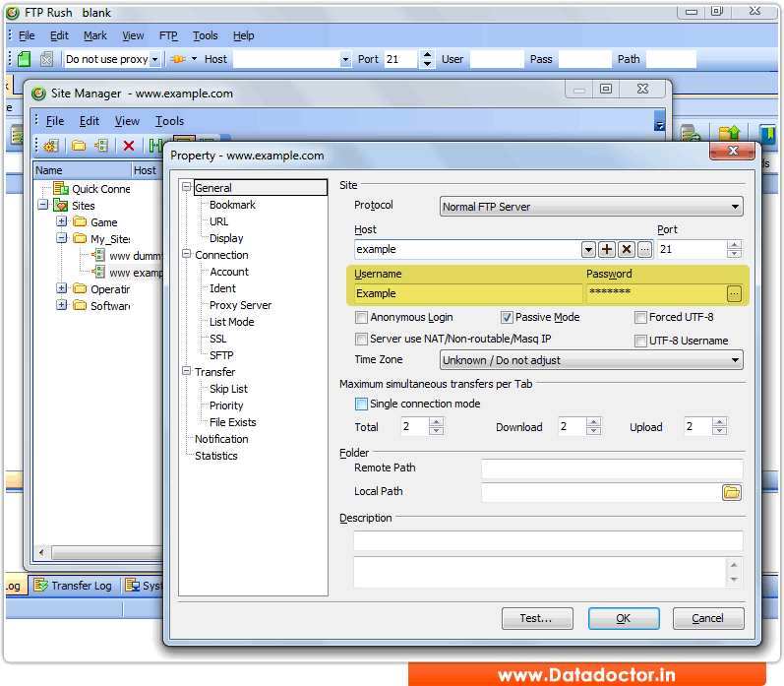The width and height of the screenshot is (784, 686).
Task: Click the new folder icon in Site Manager toolbar
Action: click(79, 146)
